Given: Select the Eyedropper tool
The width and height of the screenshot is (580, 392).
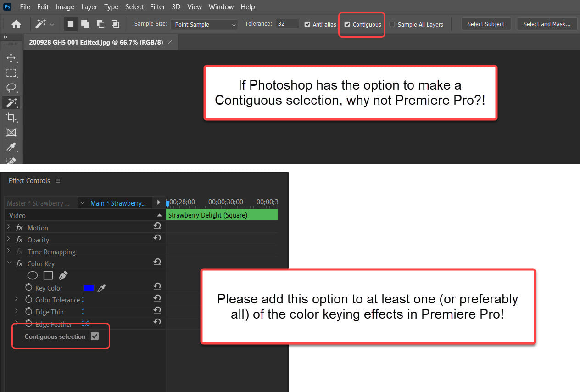Looking at the screenshot, I should pos(11,147).
